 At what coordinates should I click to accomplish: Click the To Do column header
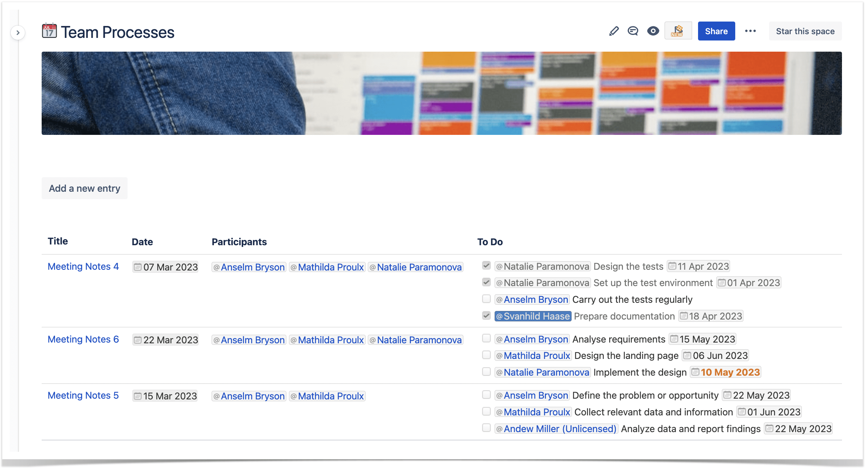tap(490, 242)
